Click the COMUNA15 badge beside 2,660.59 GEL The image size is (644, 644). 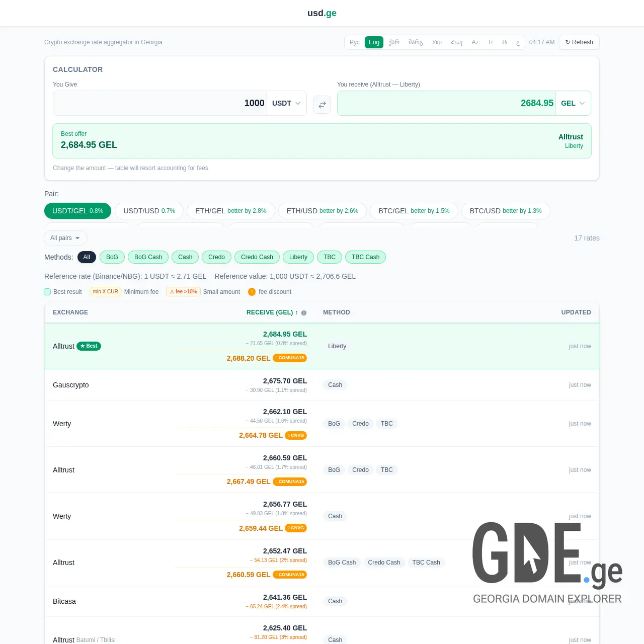pos(290,575)
